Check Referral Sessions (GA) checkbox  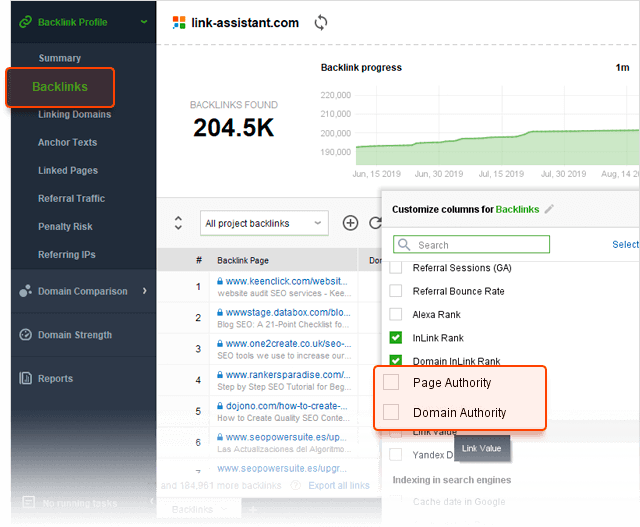click(x=396, y=268)
